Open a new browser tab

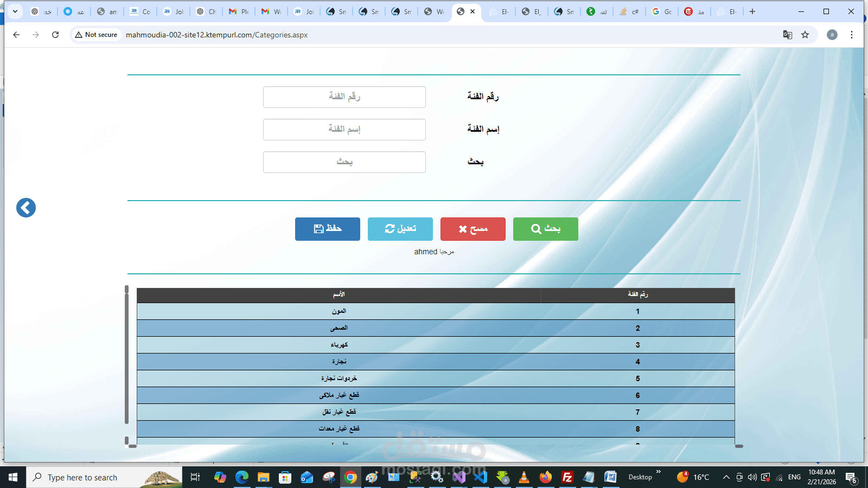pos(752,11)
